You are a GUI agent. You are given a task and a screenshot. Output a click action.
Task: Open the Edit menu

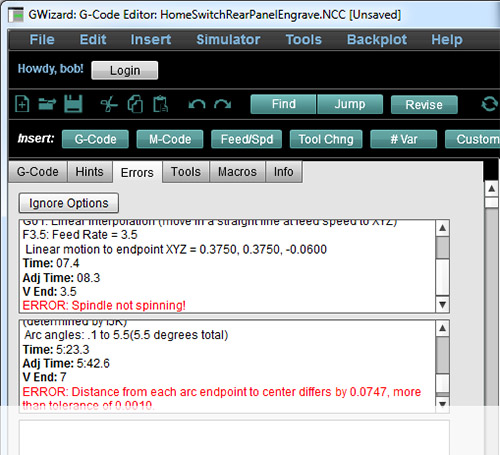pyautogui.click(x=93, y=40)
